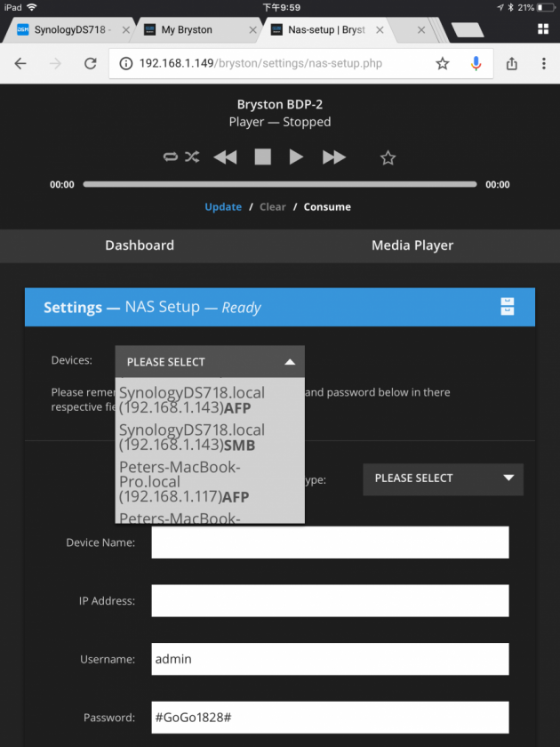Viewport: 560px width, 747px height.
Task: Open site info icon in address bar
Action: coord(125,63)
